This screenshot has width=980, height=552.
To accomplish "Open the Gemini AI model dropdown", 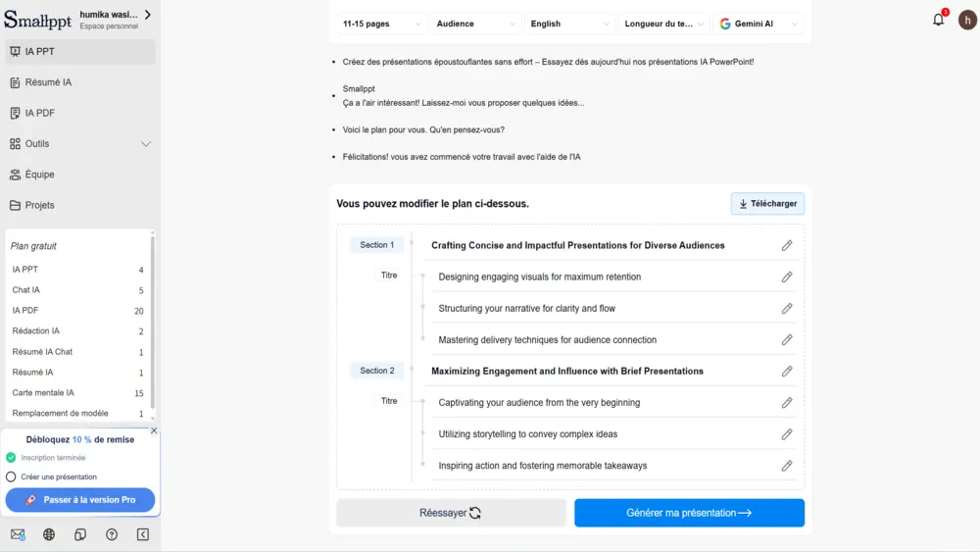I will (x=759, y=24).
